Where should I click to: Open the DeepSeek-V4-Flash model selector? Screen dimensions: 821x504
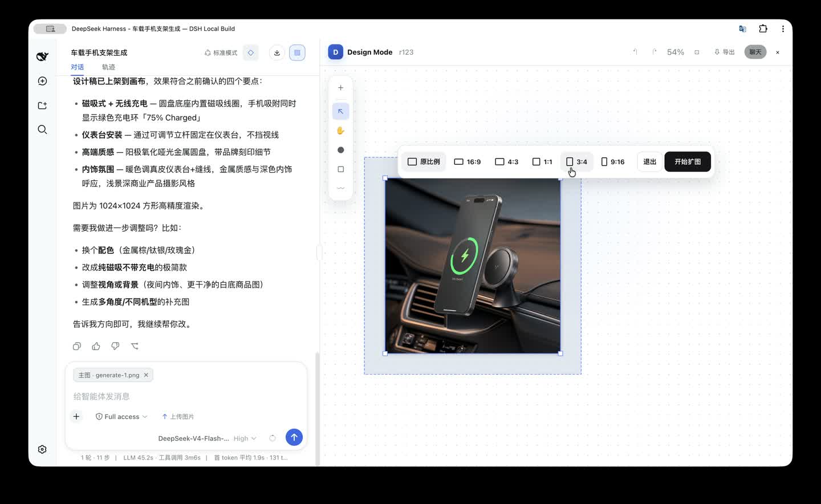[x=193, y=438]
